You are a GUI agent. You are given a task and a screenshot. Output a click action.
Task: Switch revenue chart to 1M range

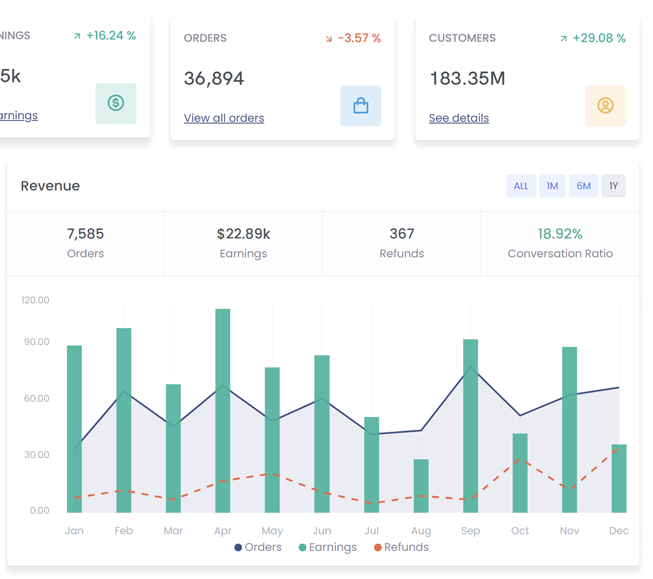552,186
